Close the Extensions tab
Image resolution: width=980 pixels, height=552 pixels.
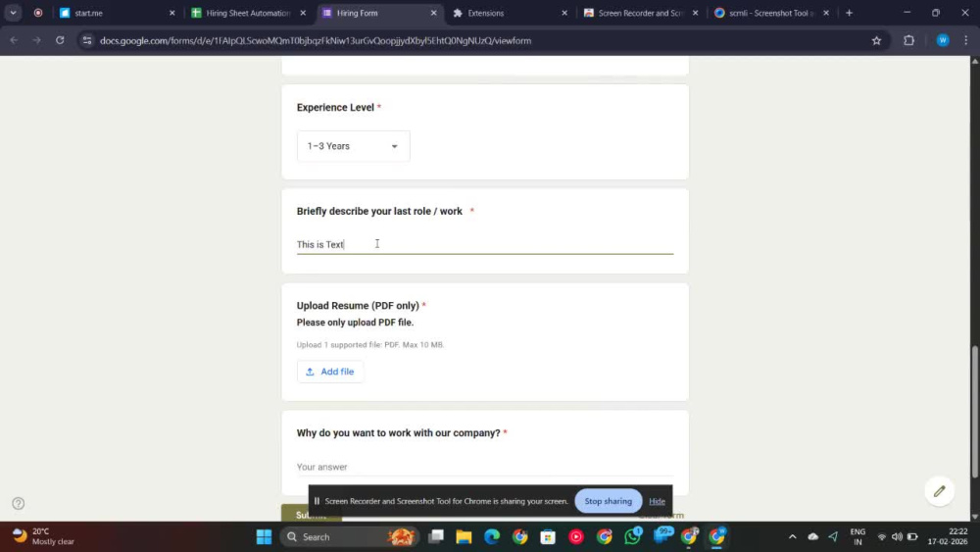pyautogui.click(x=564, y=13)
